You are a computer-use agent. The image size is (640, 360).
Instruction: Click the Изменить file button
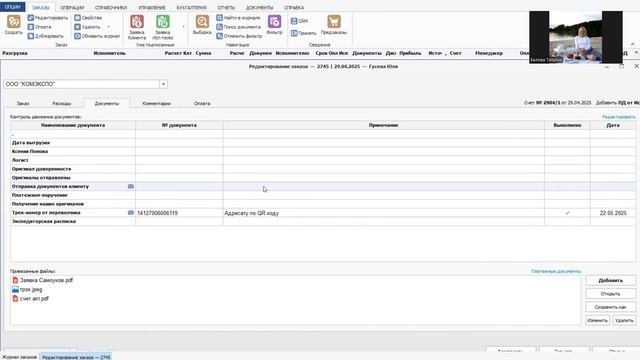pyautogui.click(x=598, y=320)
